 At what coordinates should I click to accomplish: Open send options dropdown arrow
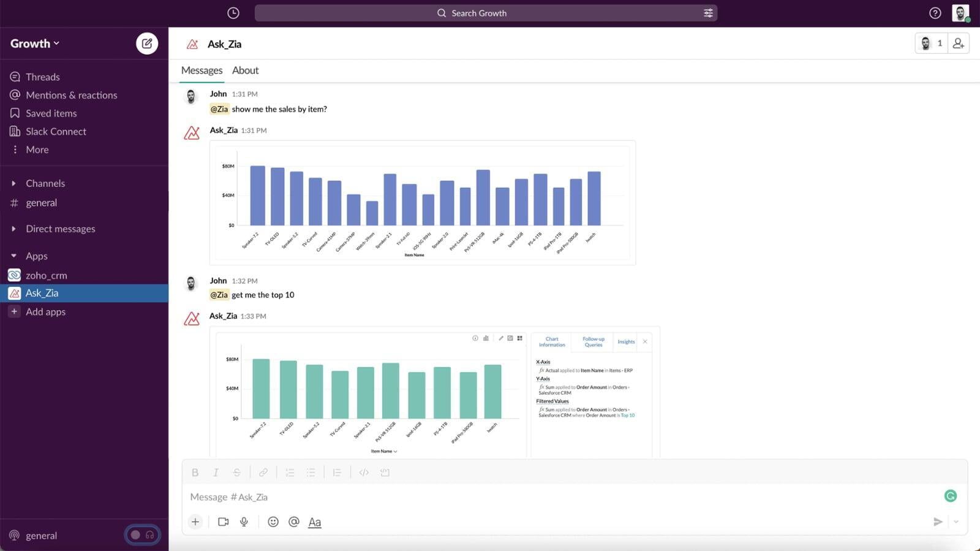956,522
